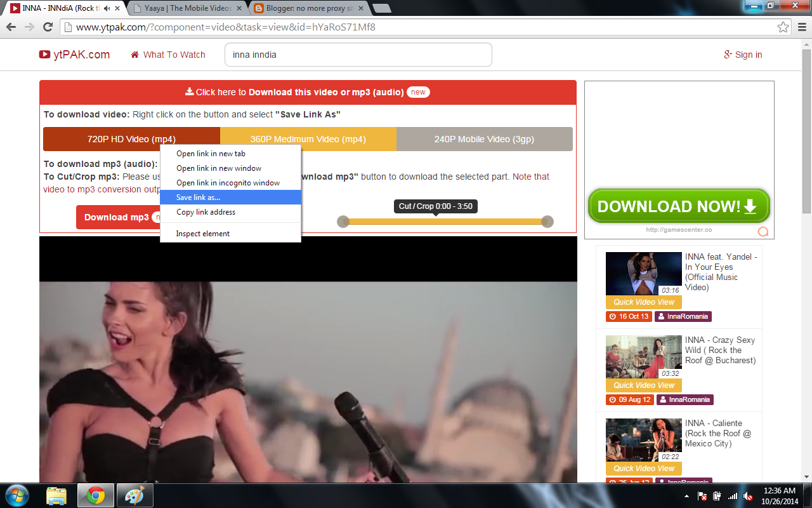Open 'INNA - Crazy Sexy Wild' title link
Viewport: 812px width, 508px height.
click(721, 350)
